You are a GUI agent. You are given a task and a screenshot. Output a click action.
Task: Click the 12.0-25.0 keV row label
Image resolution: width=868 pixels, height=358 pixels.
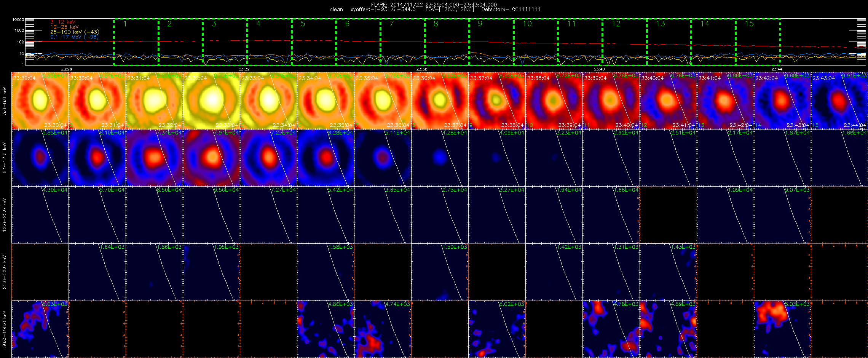coord(5,215)
